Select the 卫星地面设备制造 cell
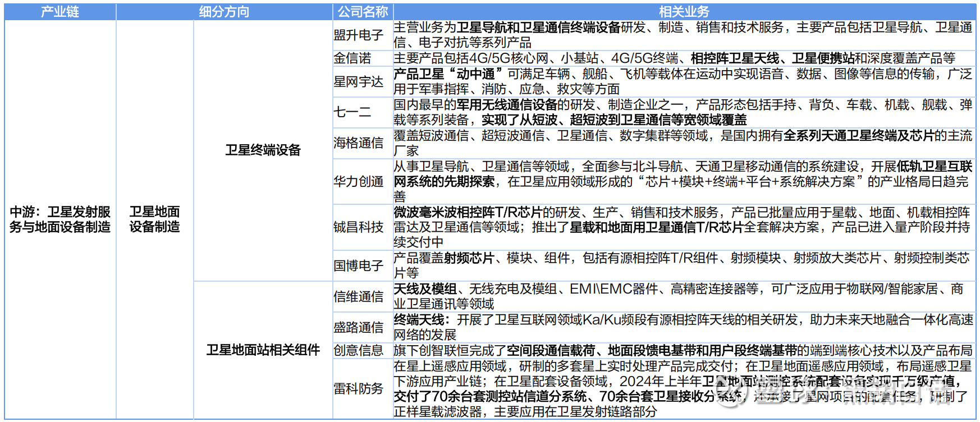Image resolution: width=980 pixels, height=422 pixels. (x=155, y=219)
